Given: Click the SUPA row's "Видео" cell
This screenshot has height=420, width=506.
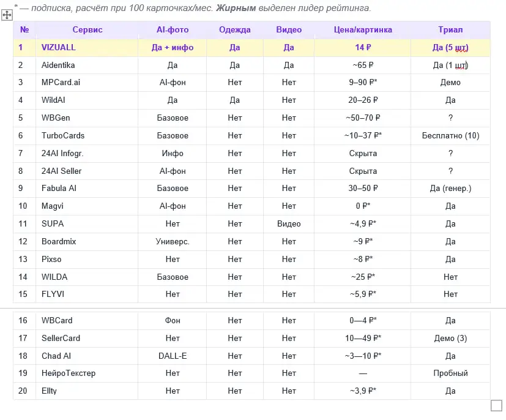Looking at the screenshot, I should click(289, 224).
